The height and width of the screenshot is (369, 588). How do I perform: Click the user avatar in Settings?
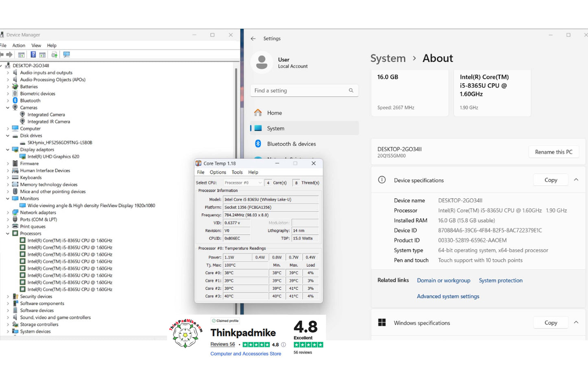click(262, 63)
